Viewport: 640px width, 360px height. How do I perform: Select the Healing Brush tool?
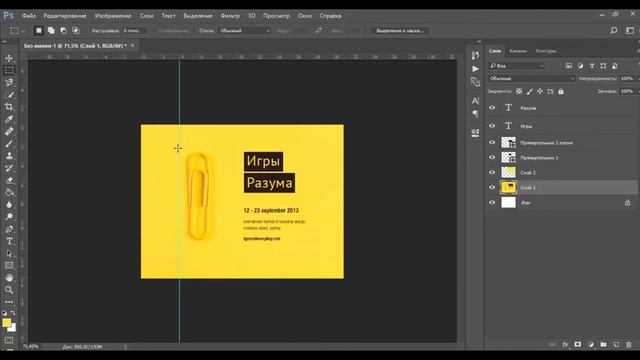9,131
